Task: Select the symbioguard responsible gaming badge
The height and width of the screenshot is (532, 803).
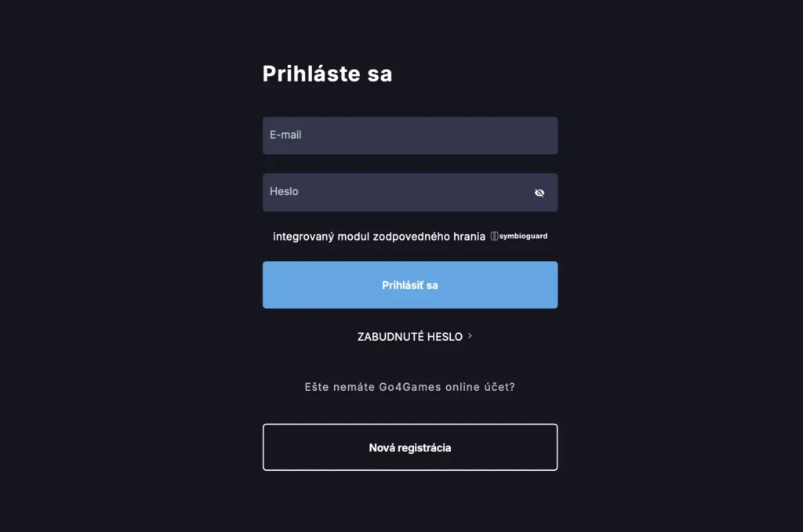Action: [519, 235]
